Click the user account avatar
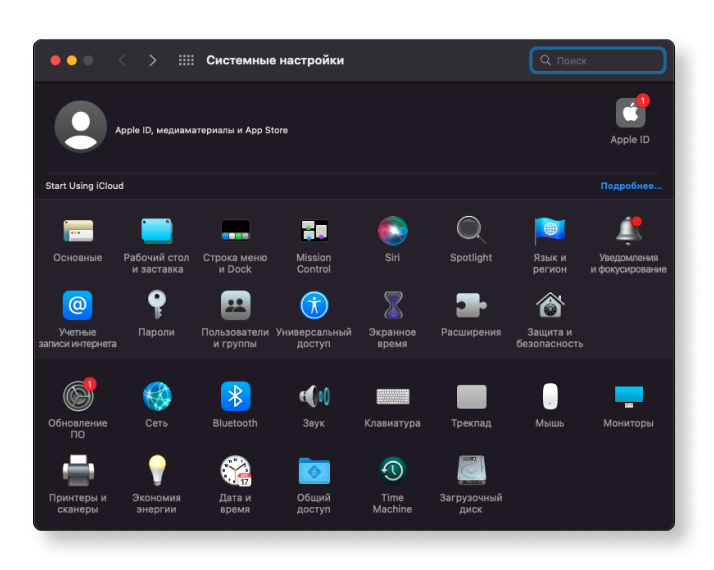Viewport: 714px width, 570px height. coord(81,127)
